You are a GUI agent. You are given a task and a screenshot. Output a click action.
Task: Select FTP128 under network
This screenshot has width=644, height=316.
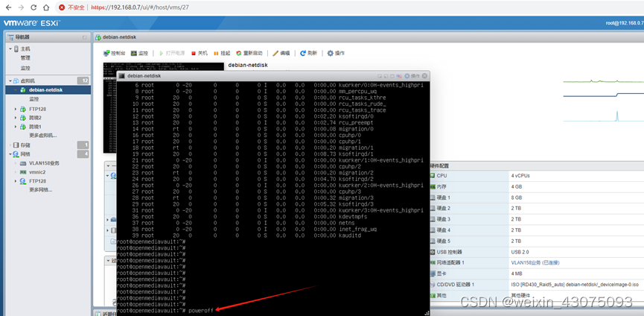(x=37, y=181)
